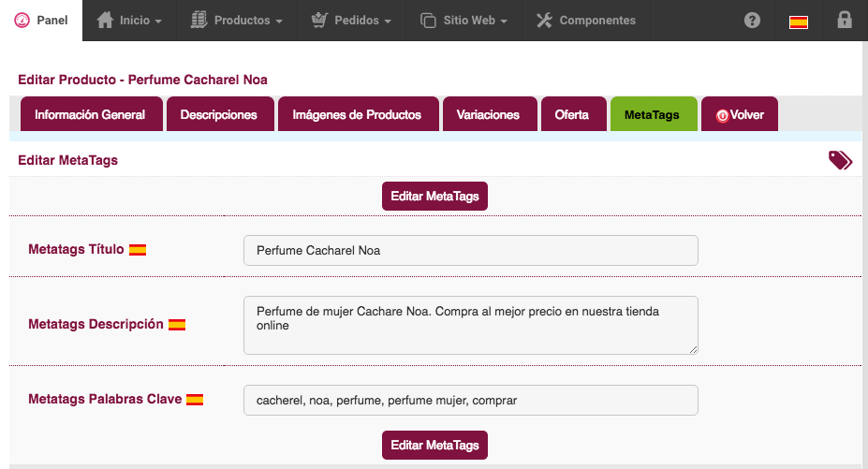Focus the Metatags Palabras Clave field
This screenshot has height=469, width=868.
pos(471,401)
